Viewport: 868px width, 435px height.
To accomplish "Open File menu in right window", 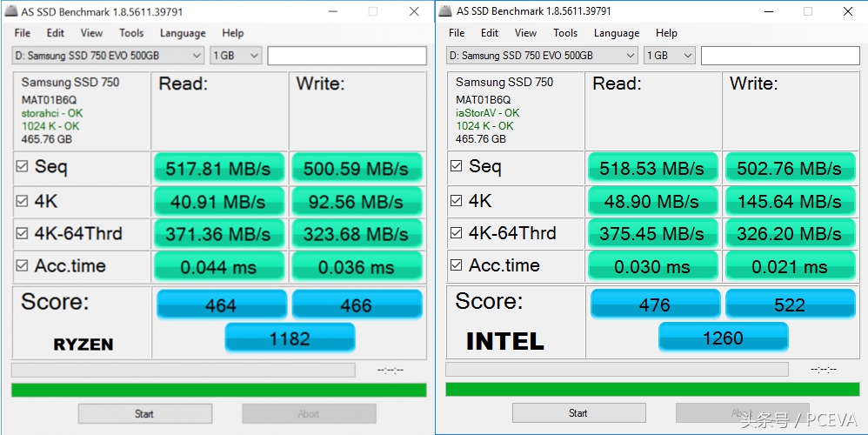I will pos(457,33).
